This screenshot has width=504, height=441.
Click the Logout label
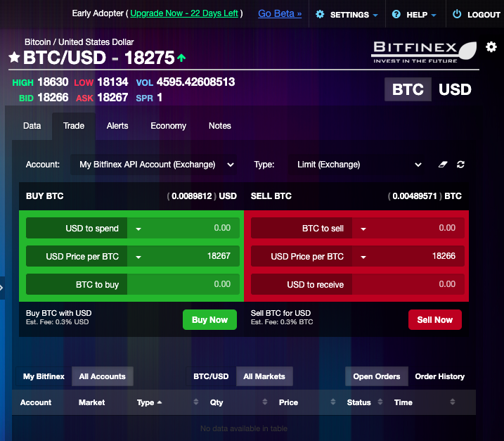(484, 15)
